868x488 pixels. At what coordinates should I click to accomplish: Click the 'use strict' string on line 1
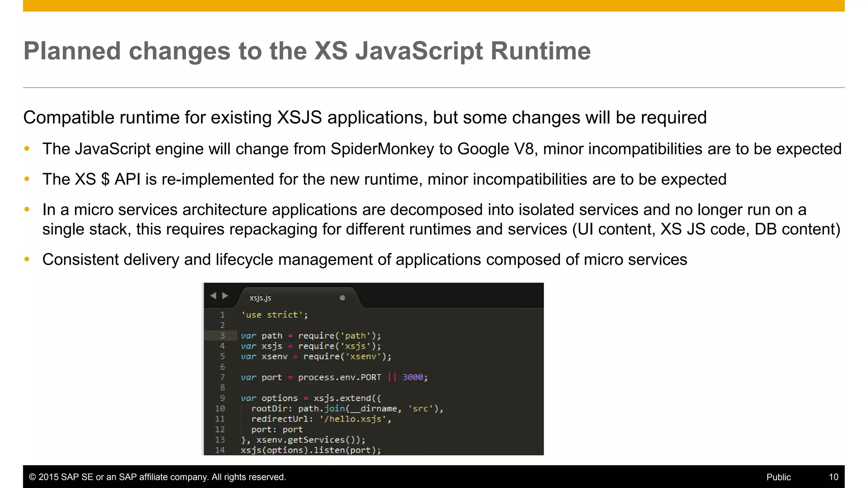pyautogui.click(x=272, y=315)
